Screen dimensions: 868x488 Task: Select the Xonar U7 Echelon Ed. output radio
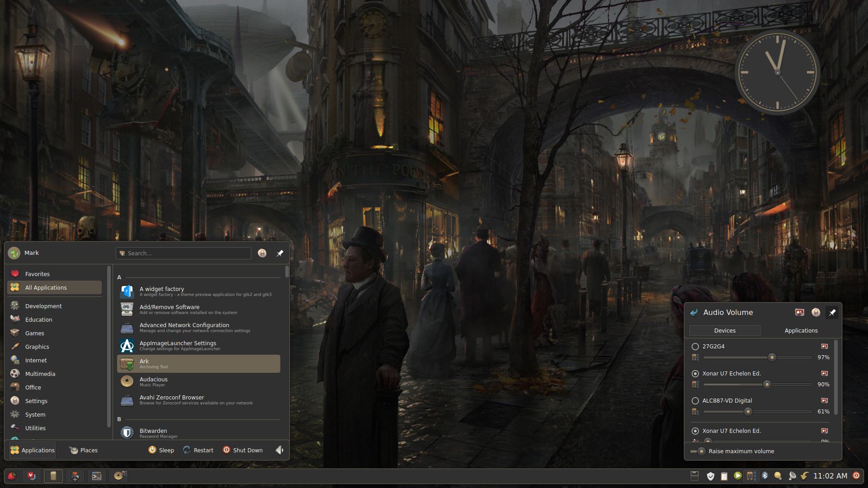695,374
